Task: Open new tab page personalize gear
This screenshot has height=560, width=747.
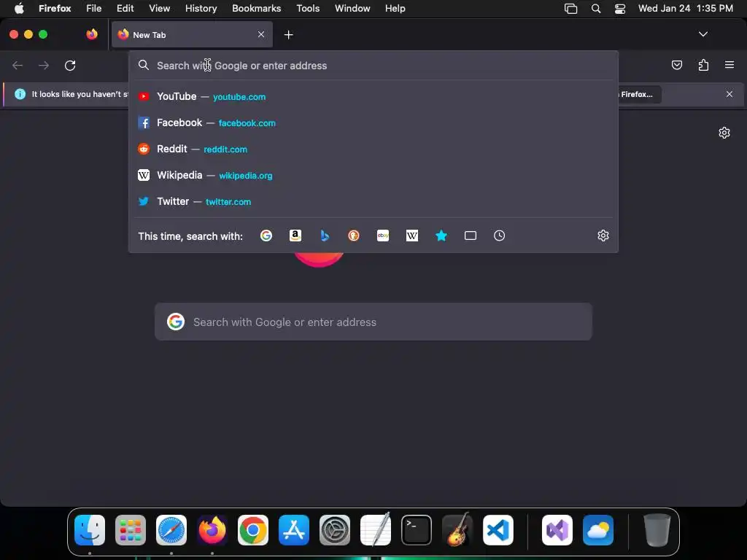Action: coord(724,133)
